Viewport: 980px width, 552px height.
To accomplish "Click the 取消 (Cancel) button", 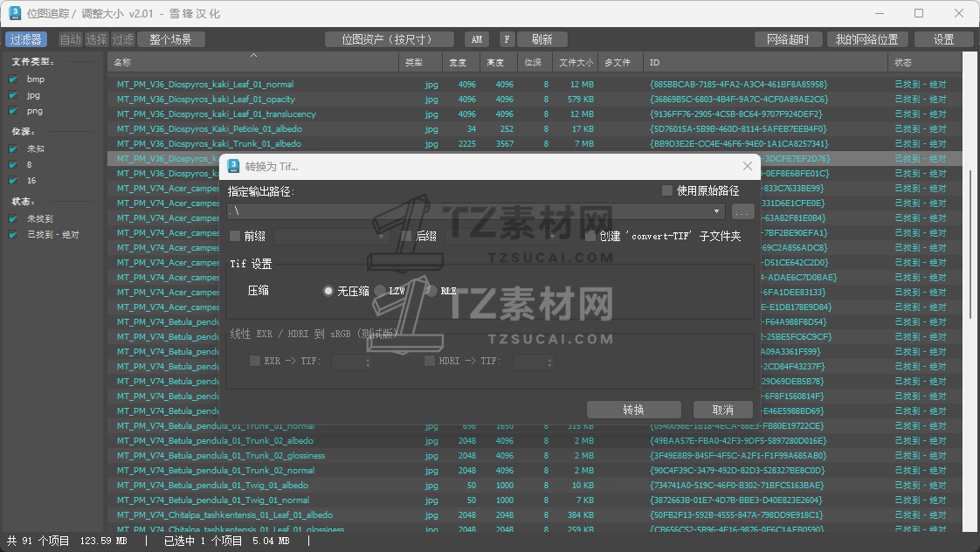I will click(722, 409).
